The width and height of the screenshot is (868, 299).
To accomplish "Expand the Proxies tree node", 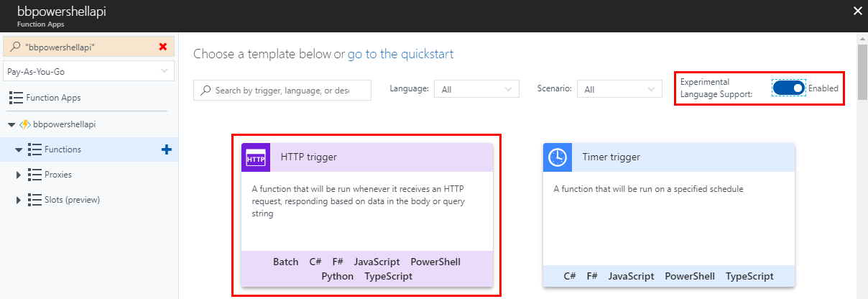I will [19, 175].
